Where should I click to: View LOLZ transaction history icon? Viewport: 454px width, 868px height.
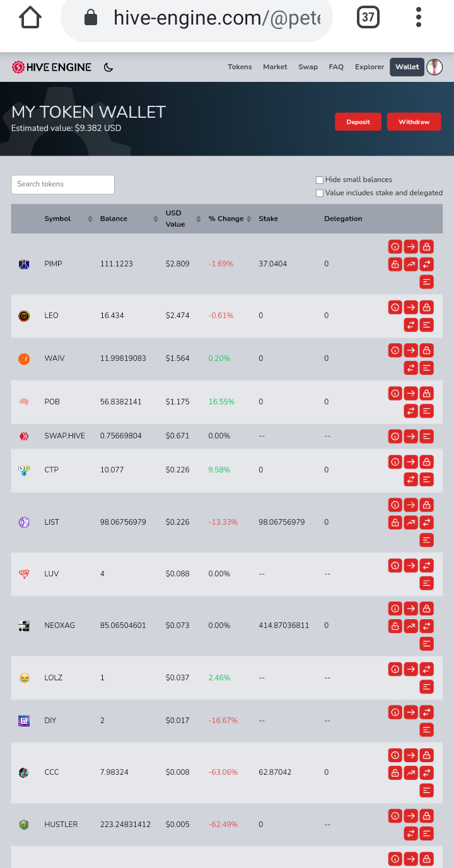pyautogui.click(x=427, y=687)
